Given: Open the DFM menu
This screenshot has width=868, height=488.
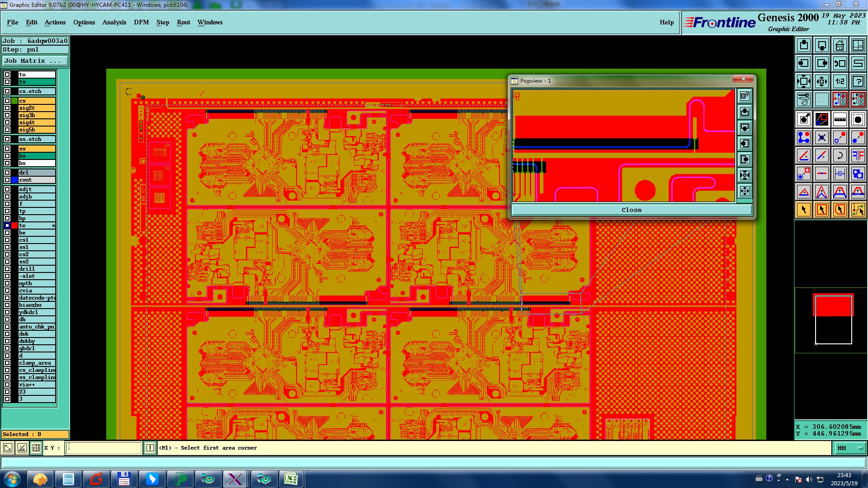Looking at the screenshot, I should [x=141, y=22].
